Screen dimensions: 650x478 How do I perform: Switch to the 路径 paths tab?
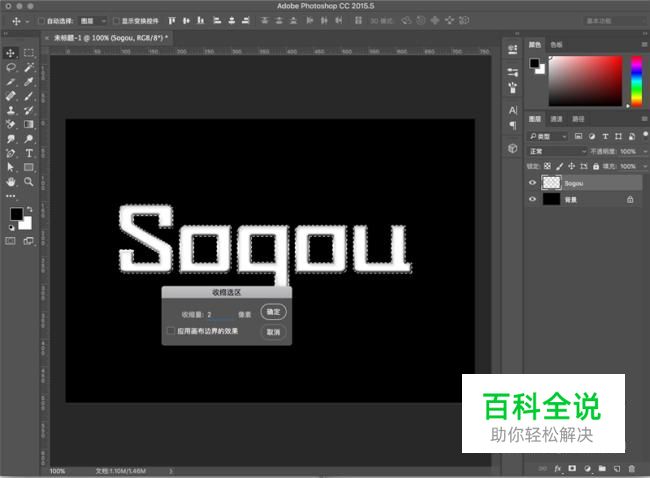[x=578, y=119]
